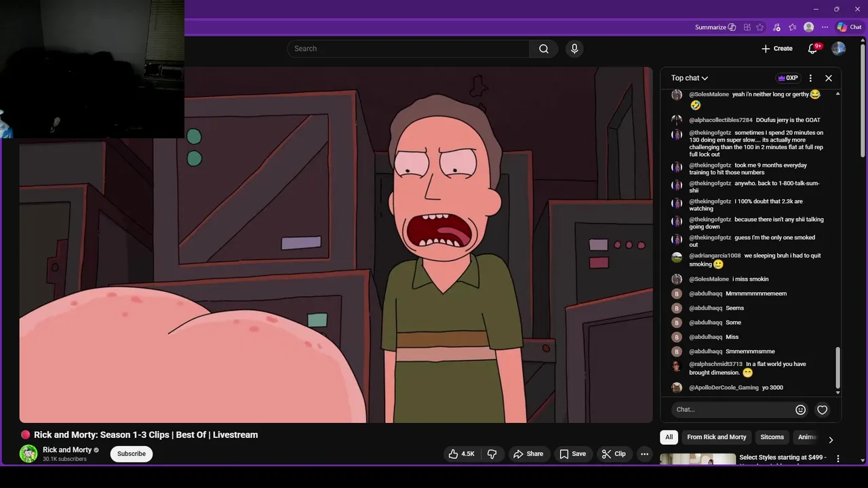This screenshot has width=868, height=488.
Task: Select the From Rick and Morty chip
Action: point(717,437)
